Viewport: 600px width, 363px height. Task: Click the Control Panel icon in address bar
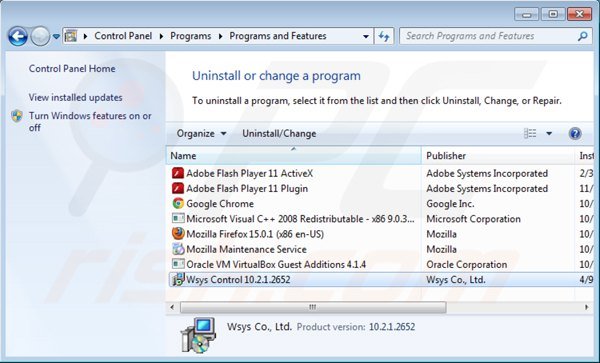click(70, 36)
